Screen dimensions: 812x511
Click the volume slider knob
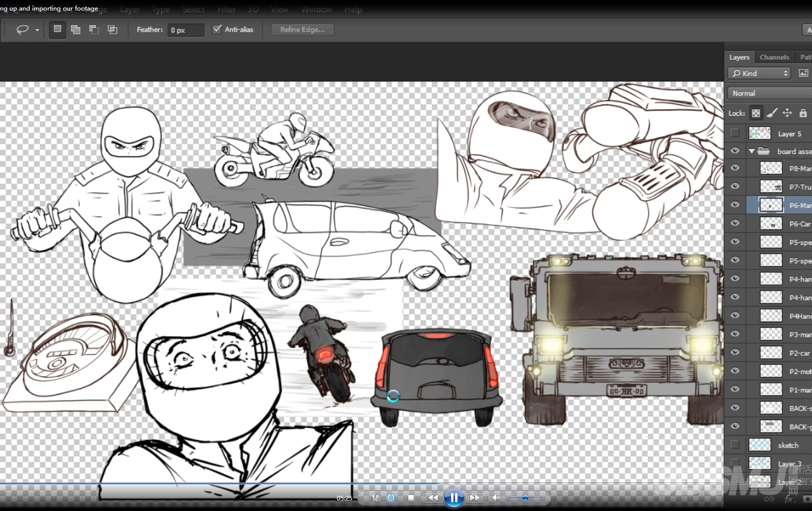(x=525, y=497)
